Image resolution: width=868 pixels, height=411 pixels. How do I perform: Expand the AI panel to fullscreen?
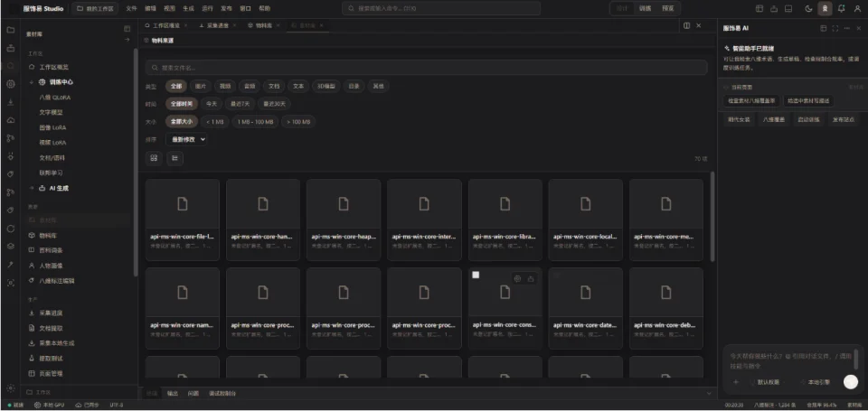point(835,28)
